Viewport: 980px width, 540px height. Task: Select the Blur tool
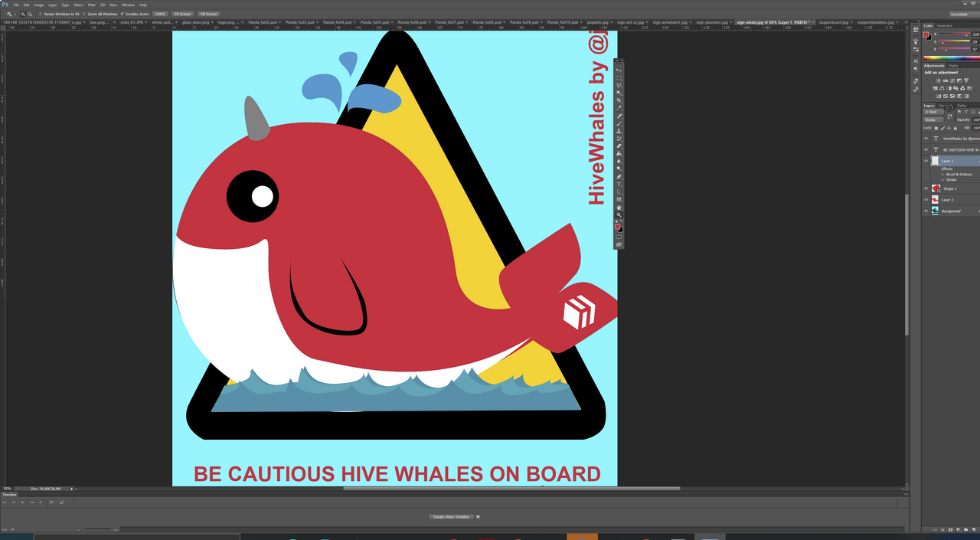[x=619, y=162]
